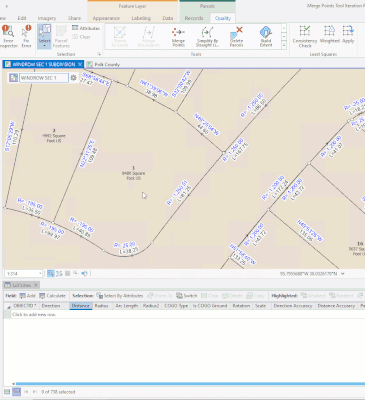365x400 pixels.
Task: Click the Direction Accuracy column header
Action: [293, 306]
